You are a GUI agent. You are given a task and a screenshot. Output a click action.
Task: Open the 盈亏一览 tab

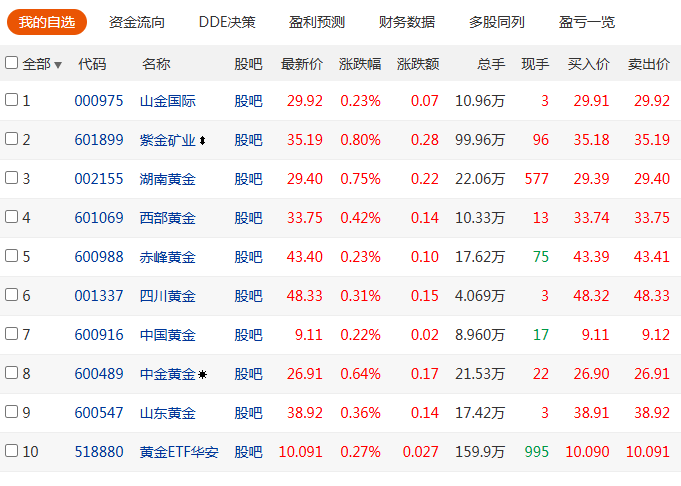tap(587, 22)
